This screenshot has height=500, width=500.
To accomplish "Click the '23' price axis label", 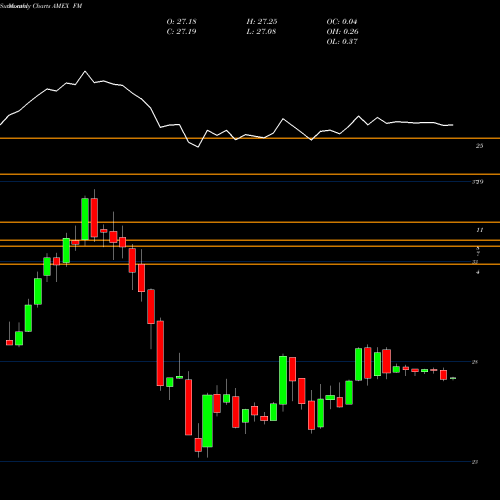I will coord(475,462).
